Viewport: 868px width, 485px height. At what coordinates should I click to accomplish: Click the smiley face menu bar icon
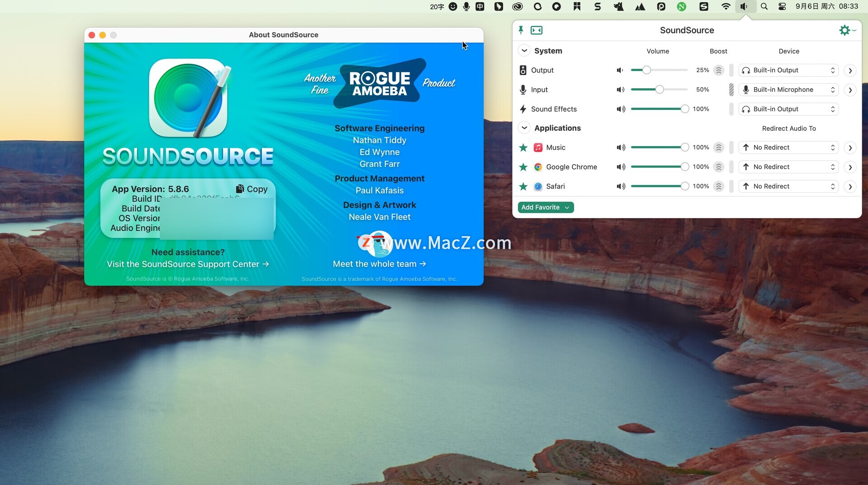[x=453, y=6]
